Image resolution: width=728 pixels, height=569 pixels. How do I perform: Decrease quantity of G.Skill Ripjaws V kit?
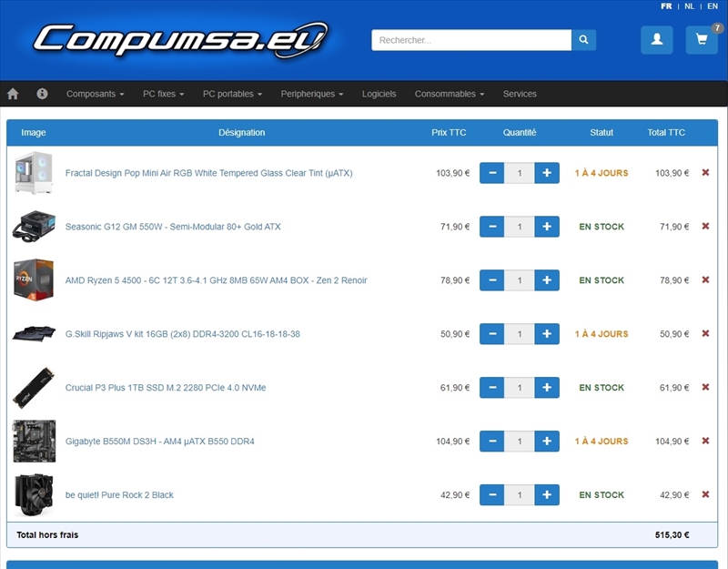point(492,334)
